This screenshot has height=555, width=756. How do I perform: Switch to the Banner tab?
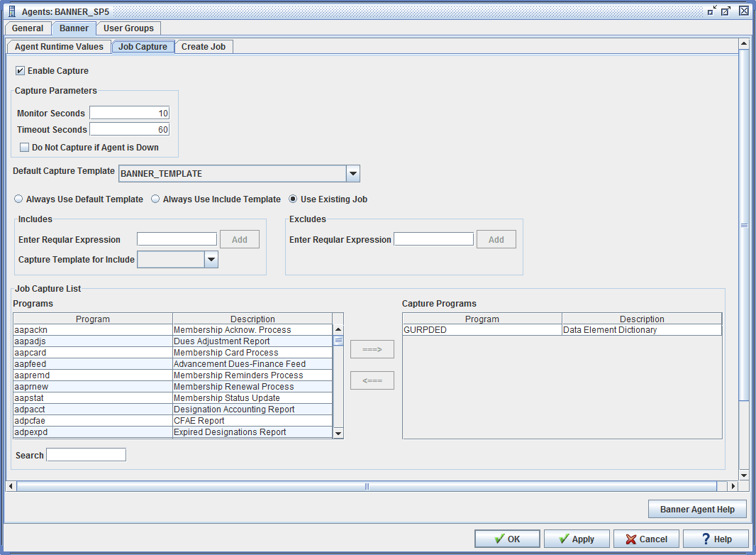click(x=74, y=28)
